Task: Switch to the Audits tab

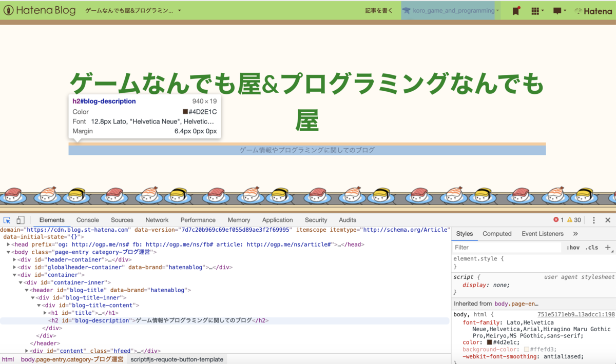Action: point(348,220)
